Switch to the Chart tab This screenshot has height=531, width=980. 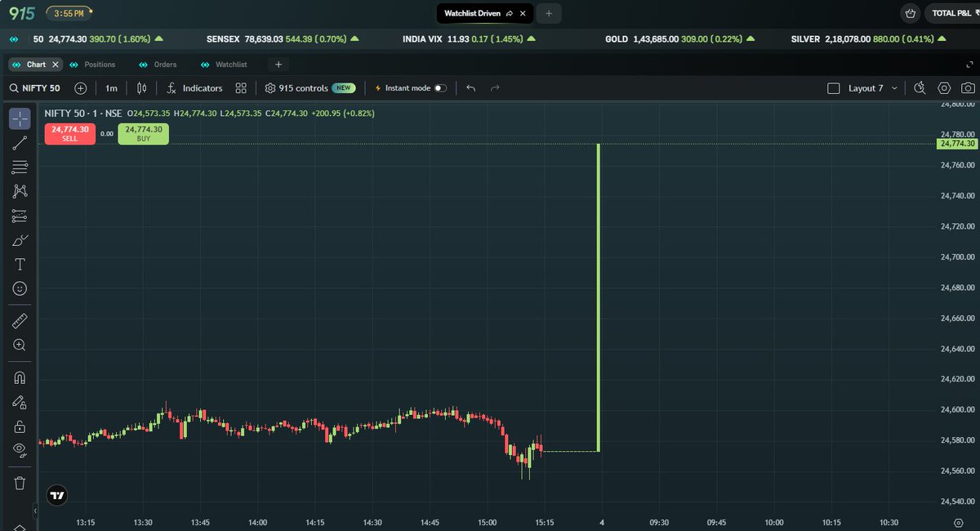(36, 65)
